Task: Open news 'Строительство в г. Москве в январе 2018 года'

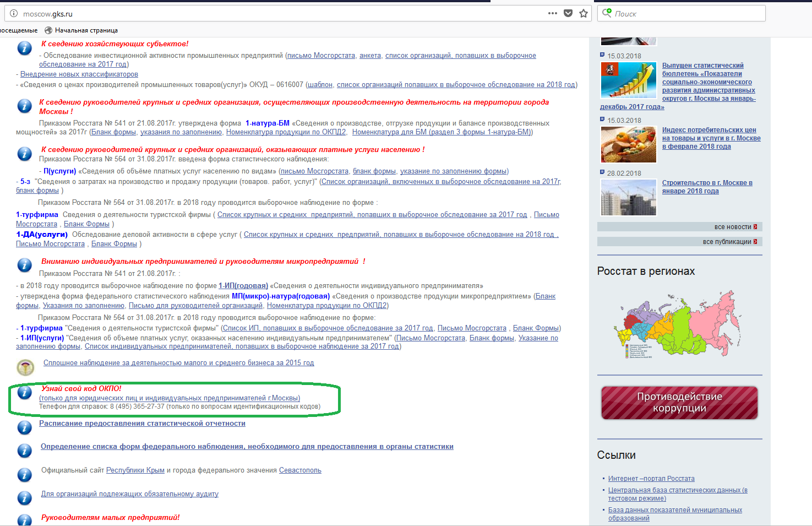Action: [x=707, y=187]
